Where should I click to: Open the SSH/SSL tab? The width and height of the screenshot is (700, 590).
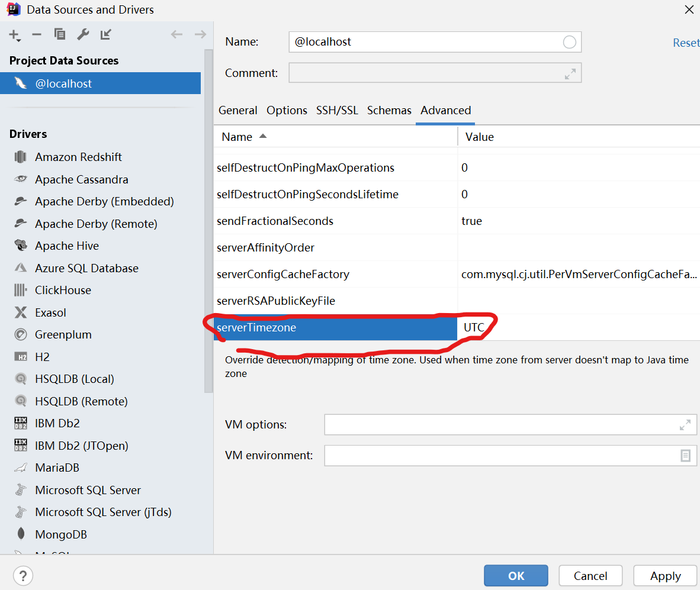click(337, 110)
